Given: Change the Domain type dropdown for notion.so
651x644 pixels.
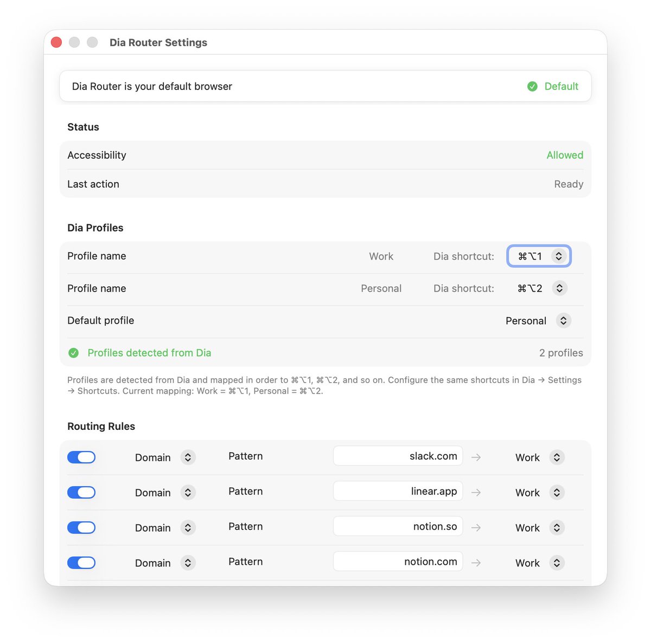Looking at the screenshot, I should tap(164, 528).
